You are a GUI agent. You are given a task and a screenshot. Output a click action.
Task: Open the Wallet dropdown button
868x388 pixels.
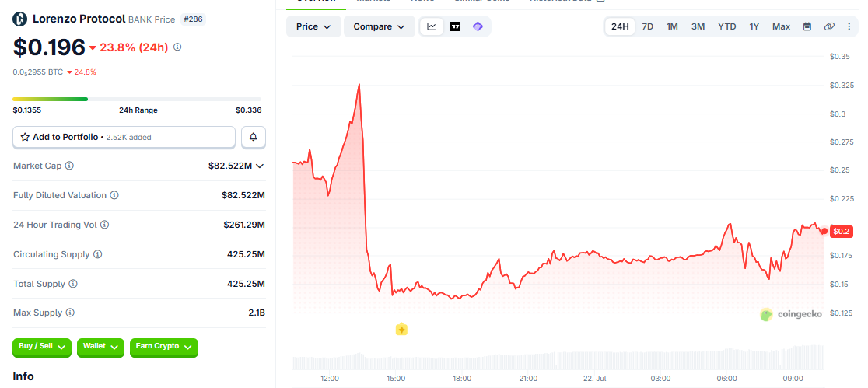100,347
